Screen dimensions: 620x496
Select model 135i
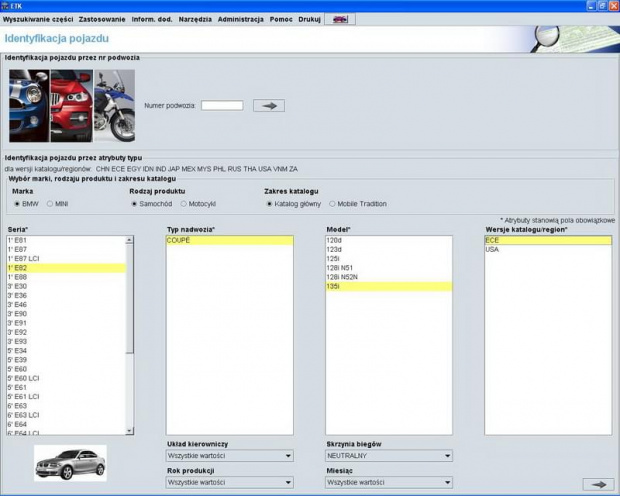pos(389,286)
